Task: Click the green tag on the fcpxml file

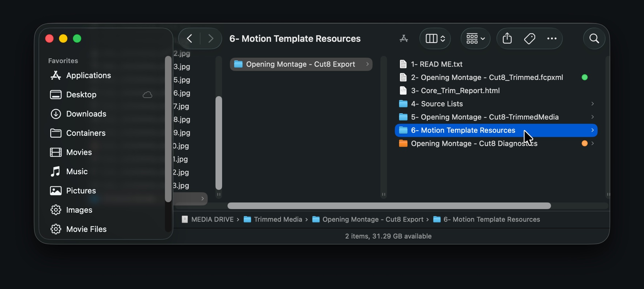Action: point(585,77)
